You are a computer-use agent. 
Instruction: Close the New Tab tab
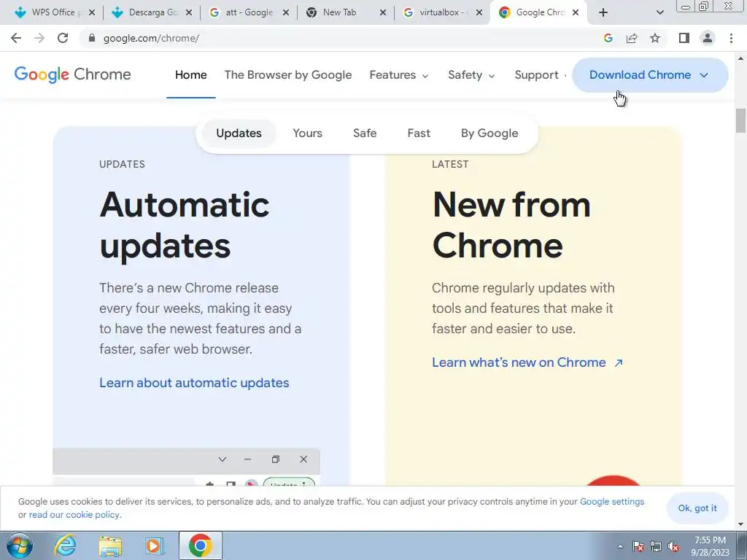pyautogui.click(x=382, y=12)
